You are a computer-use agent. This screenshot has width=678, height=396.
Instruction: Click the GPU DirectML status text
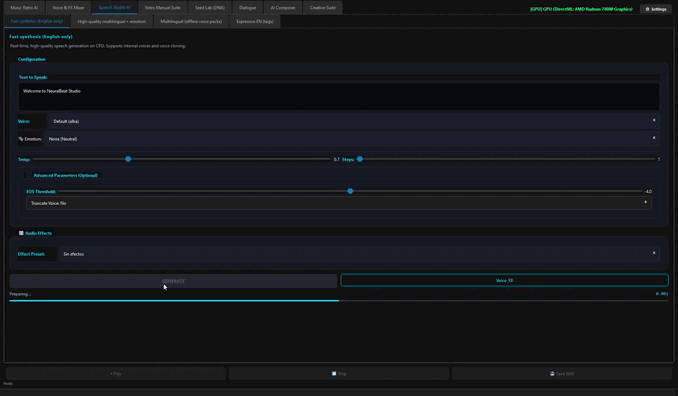click(581, 9)
